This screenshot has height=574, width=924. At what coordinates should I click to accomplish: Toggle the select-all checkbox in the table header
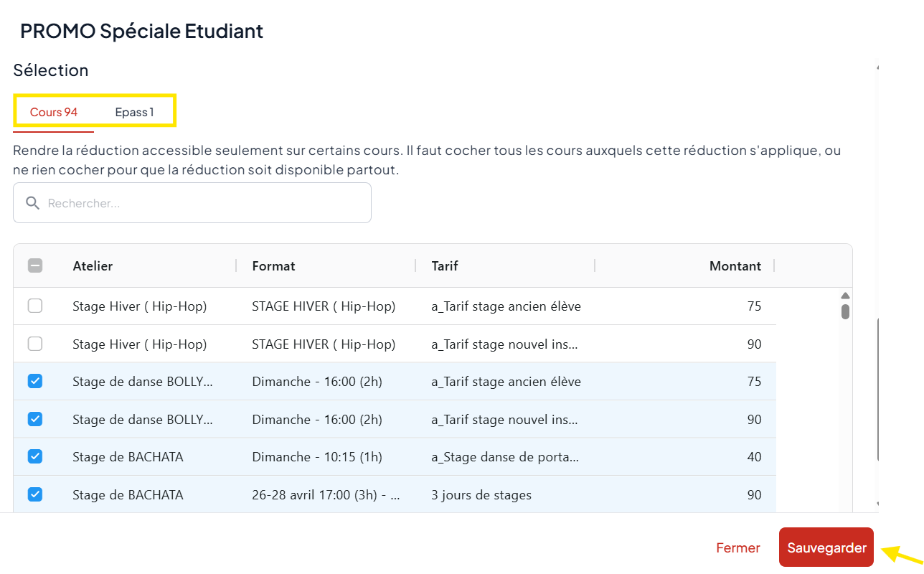[34, 265]
